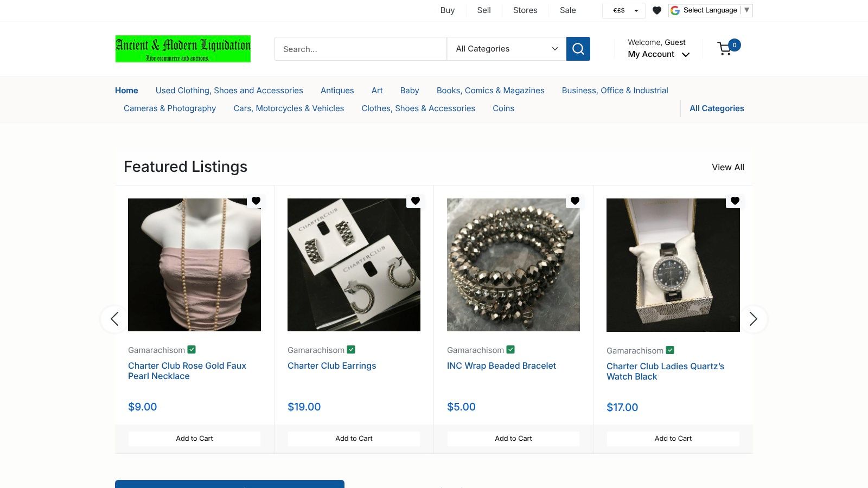Screen dimensions: 868x488
Task: Click the Ancient & Modern Liquidation logo
Action: point(183,49)
